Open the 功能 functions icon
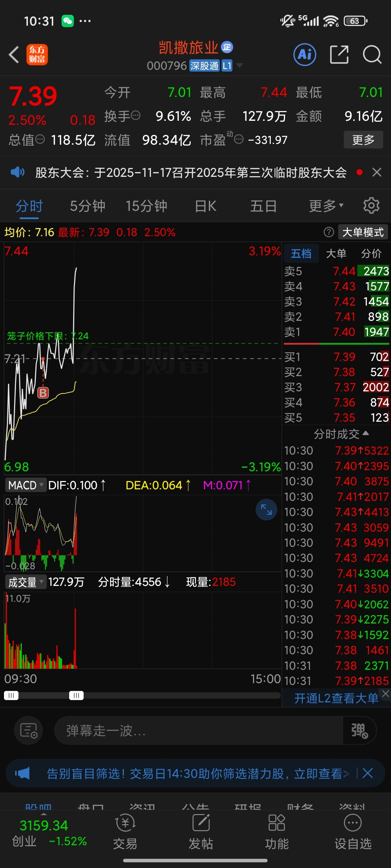 pyautogui.click(x=277, y=832)
